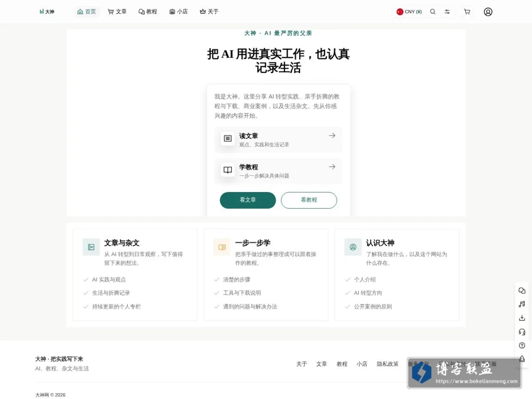Click the 看教程 outlined button
The height and width of the screenshot is (399, 532).
coord(309,200)
